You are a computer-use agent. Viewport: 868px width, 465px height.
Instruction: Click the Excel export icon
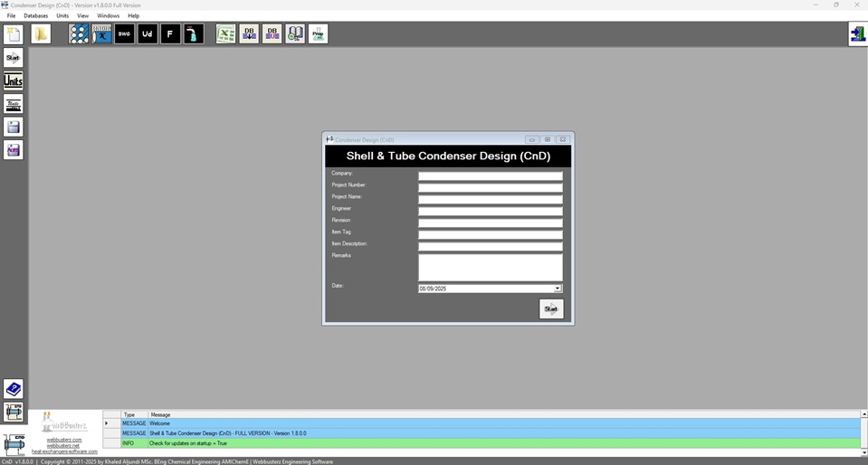225,34
